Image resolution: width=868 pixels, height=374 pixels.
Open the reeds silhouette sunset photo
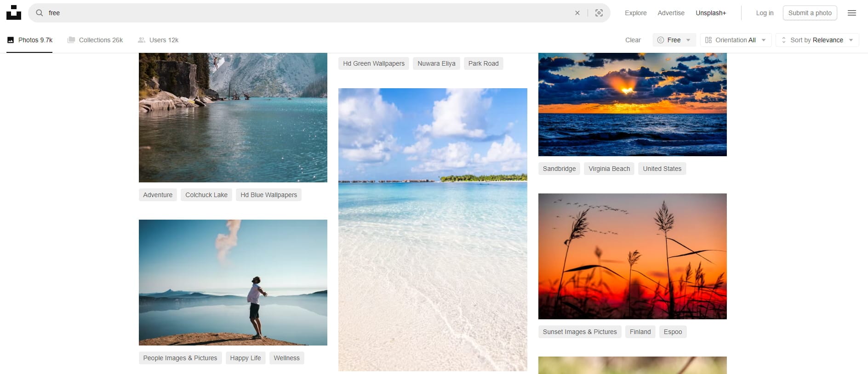tap(633, 256)
